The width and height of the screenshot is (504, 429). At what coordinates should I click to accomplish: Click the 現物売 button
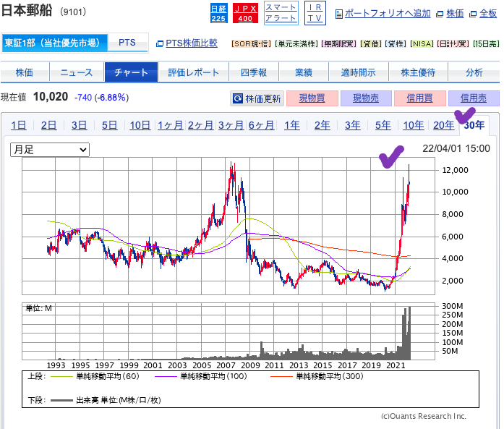(366, 98)
